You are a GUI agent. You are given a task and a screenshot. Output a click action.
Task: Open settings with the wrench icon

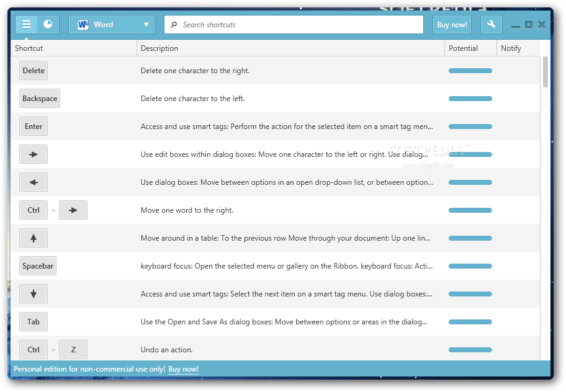coord(492,25)
